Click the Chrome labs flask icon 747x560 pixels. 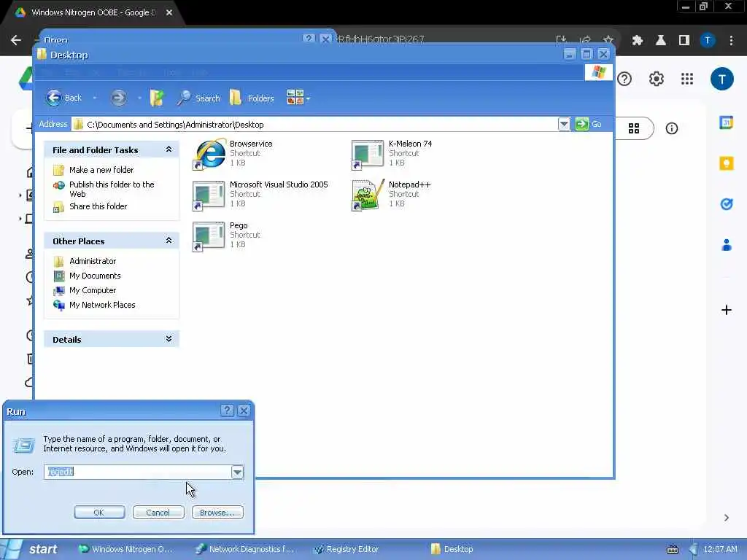(661, 41)
